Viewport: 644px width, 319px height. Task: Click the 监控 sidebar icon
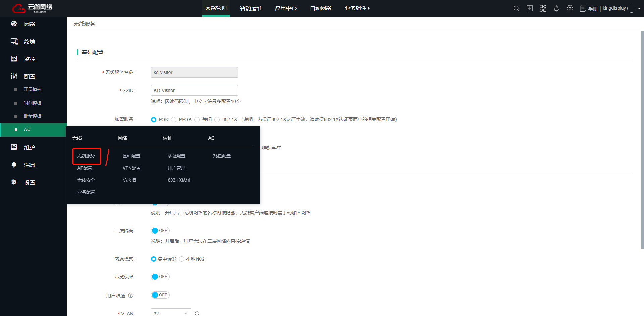coord(14,59)
